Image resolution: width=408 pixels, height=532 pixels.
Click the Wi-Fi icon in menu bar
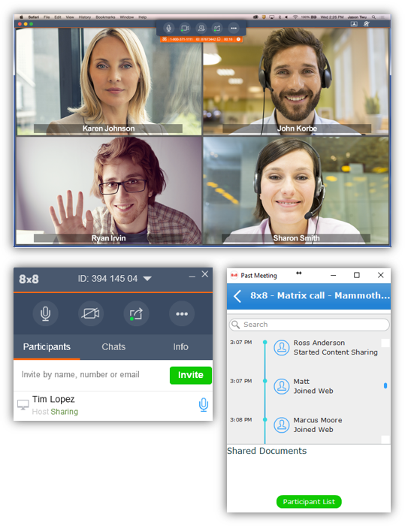(295, 17)
